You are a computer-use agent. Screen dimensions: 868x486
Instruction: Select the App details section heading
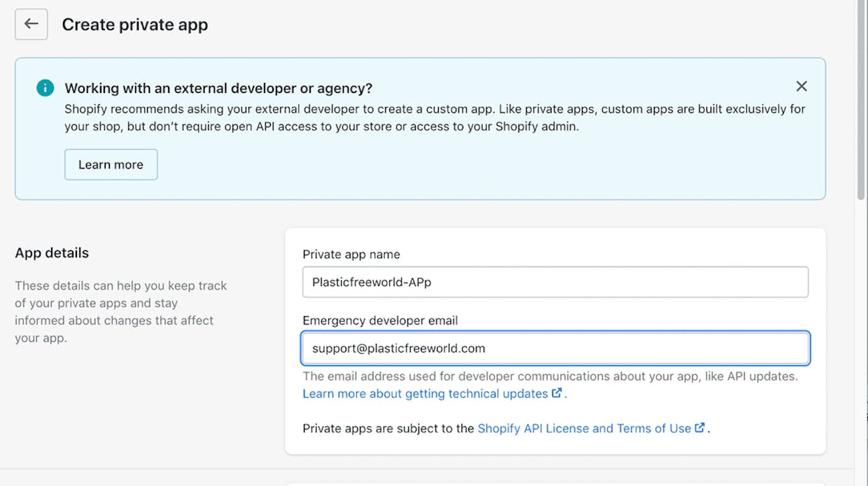click(52, 253)
